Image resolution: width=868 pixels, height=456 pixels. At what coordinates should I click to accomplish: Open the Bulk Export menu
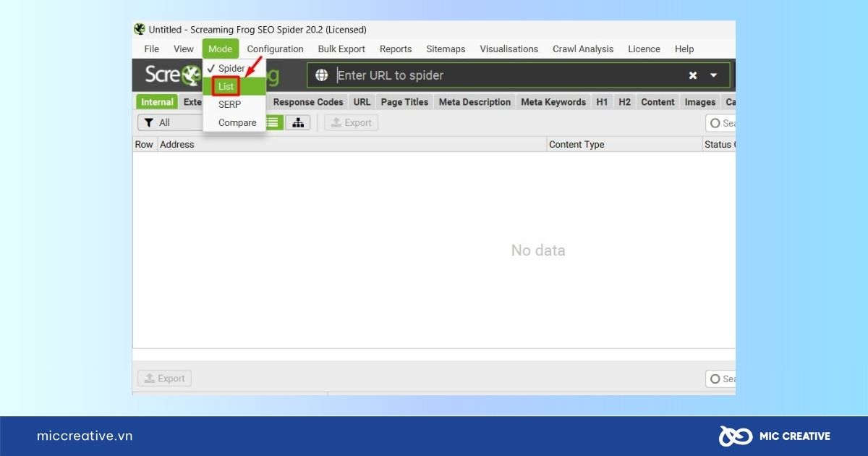341,49
